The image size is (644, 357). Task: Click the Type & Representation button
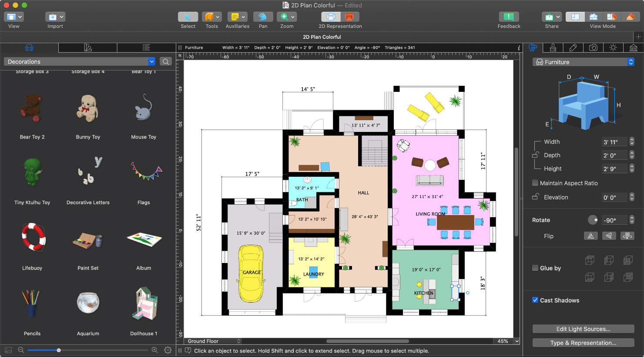[583, 343]
